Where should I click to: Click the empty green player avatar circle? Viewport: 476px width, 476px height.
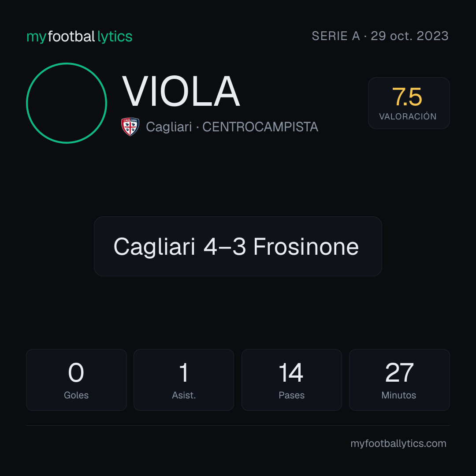[x=67, y=103]
